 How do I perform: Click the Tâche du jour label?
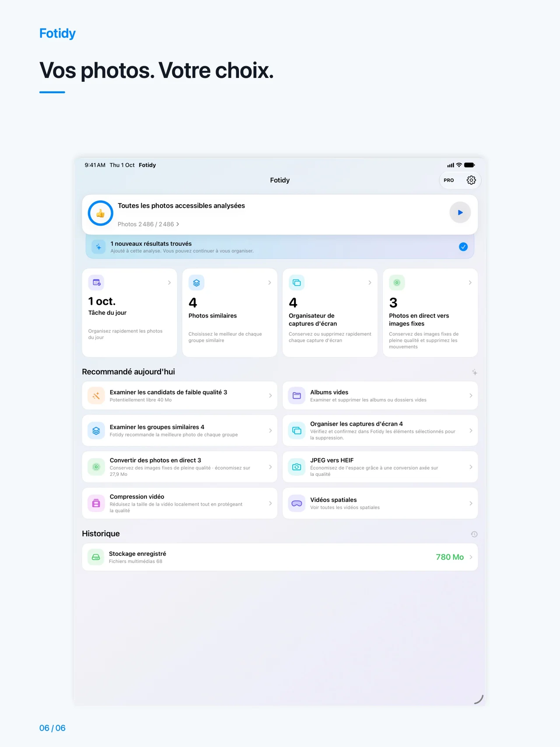107,313
